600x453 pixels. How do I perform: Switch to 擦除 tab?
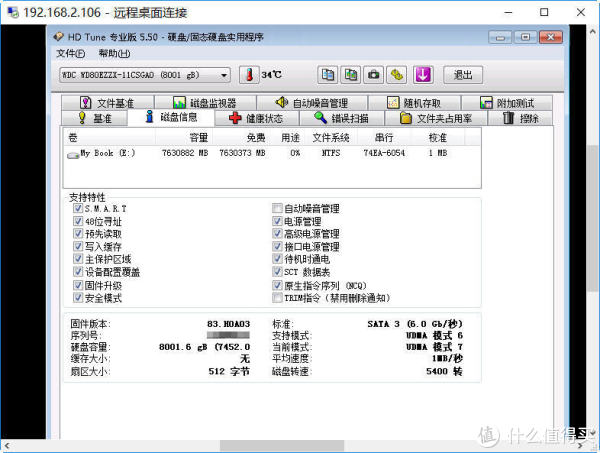click(520, 118)
